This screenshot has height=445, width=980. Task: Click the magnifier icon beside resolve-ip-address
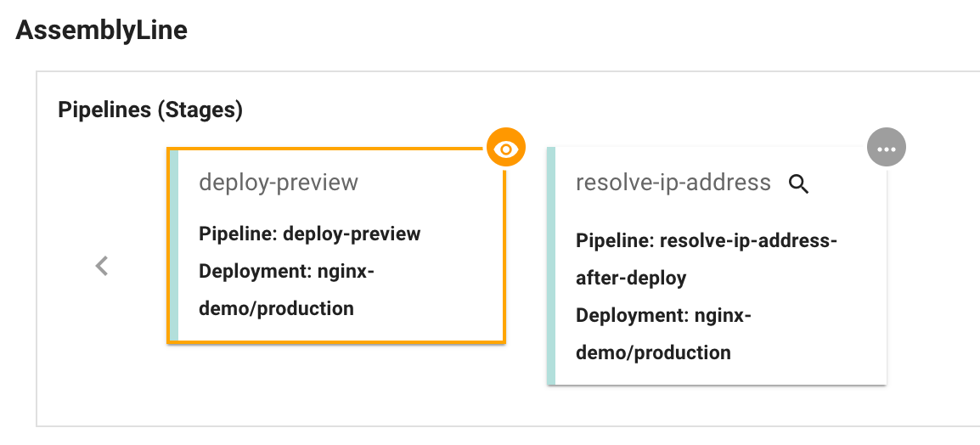[798, 183]
